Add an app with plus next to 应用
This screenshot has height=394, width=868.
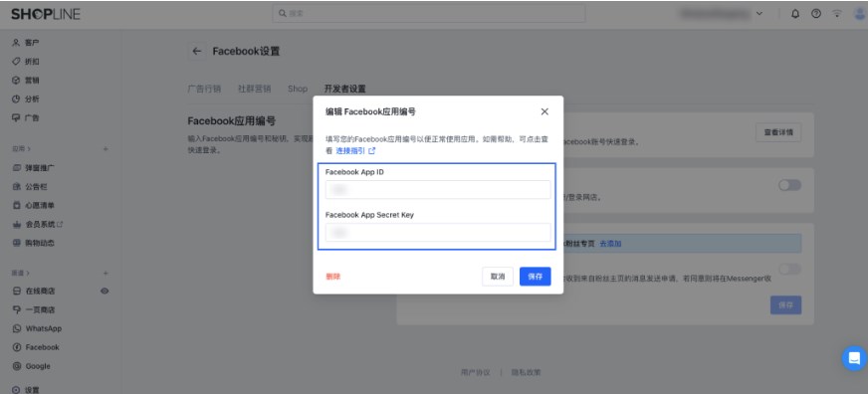(106, 149)
